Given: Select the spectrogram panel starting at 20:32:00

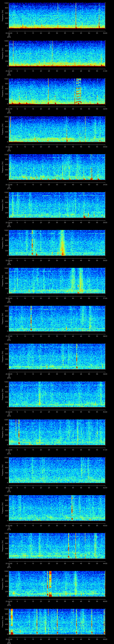Looking at the screenshot, I should click(57, 129).
